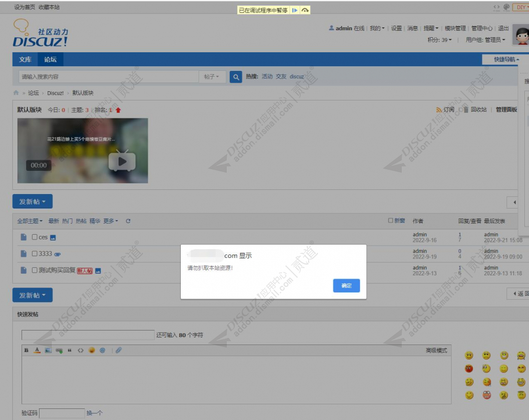
Task: Click document icon for 3333 thread
Action: point(24,253)
